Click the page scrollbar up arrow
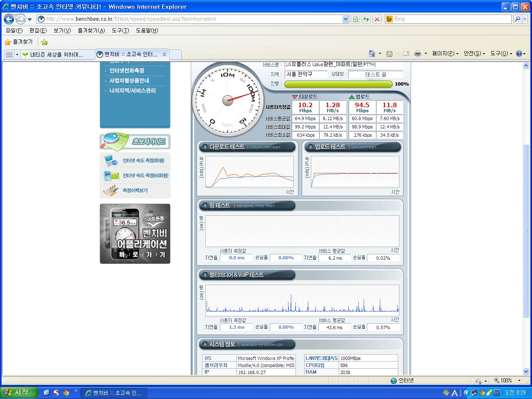This screenshot has width=532, height=399. (526, 66)
